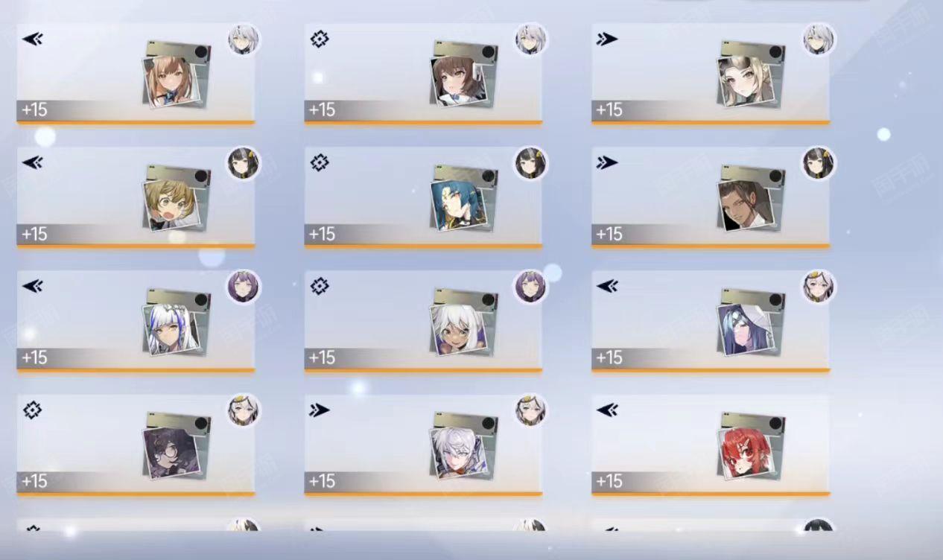
Task: Open the dark-skinned man's portrait card
Action: (x=746, y=205)
